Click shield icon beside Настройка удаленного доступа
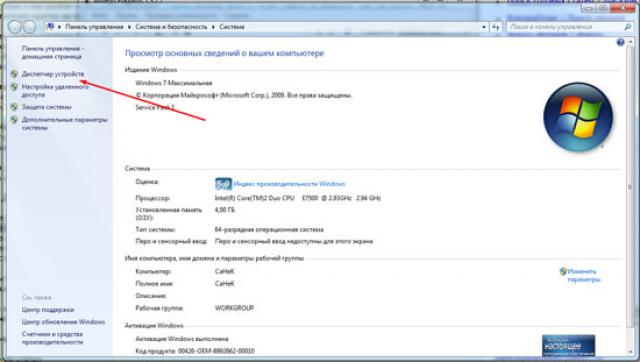Viewport: 640px width, 362px height. coord(14,87)
